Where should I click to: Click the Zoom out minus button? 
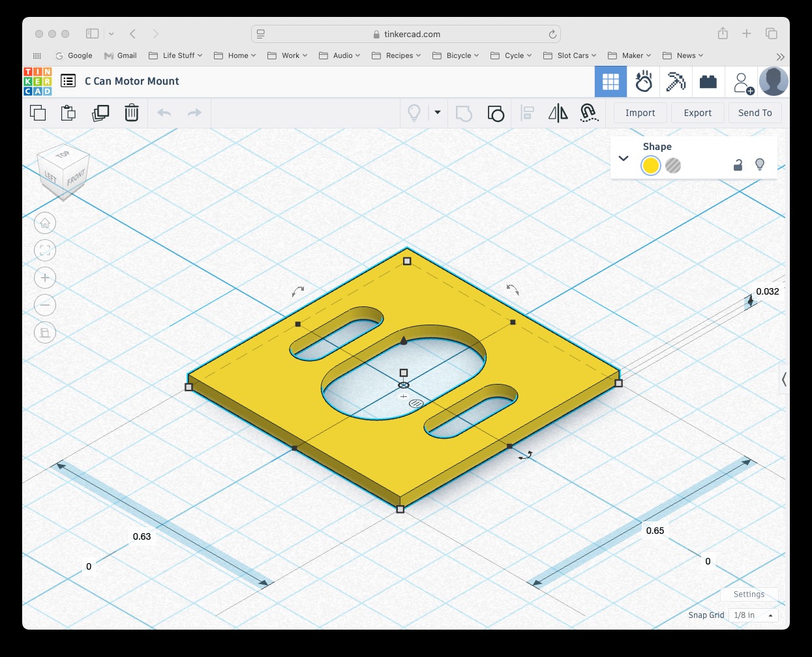click(45, 305)
